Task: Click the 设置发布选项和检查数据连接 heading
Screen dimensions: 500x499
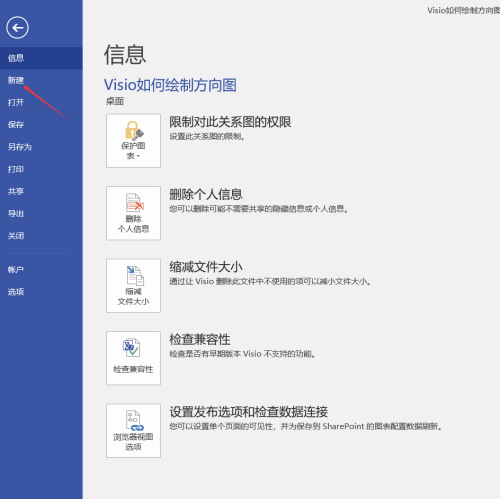Action: point(249,412)
